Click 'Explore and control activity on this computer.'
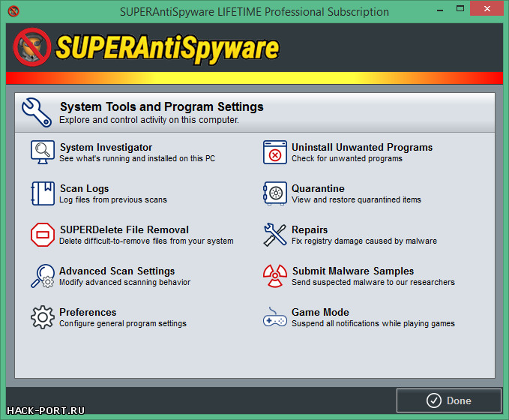Viewport: 509px width, 420px height. tap(149, 120)
